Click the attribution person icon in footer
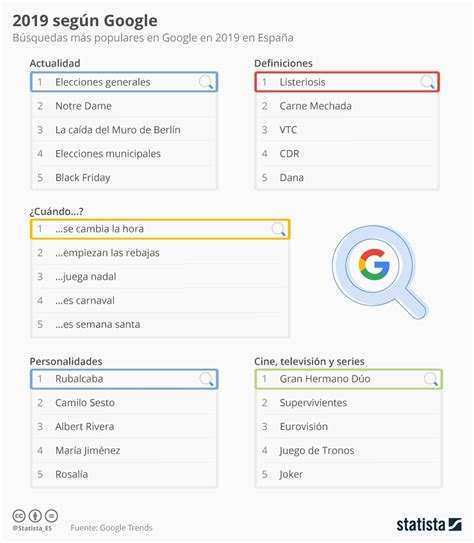Image resolution: width=474 pixels, height=543 pixels. [35, 516]
